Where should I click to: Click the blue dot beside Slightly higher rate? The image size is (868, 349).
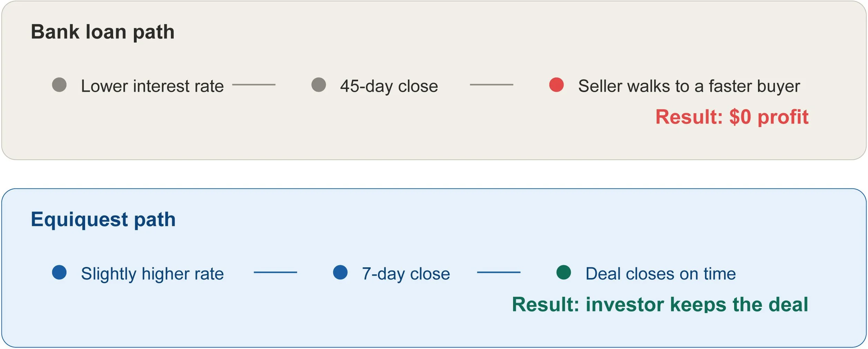pos(59,272)
